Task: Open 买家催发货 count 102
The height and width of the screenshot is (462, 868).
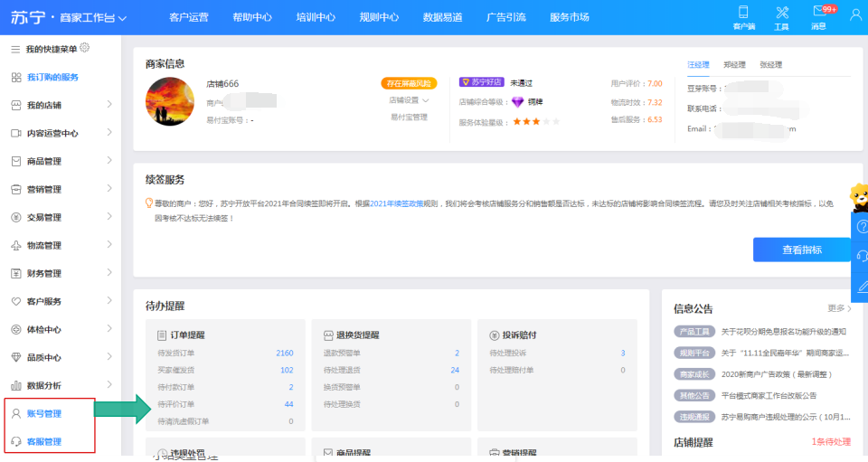Action: 287,370
